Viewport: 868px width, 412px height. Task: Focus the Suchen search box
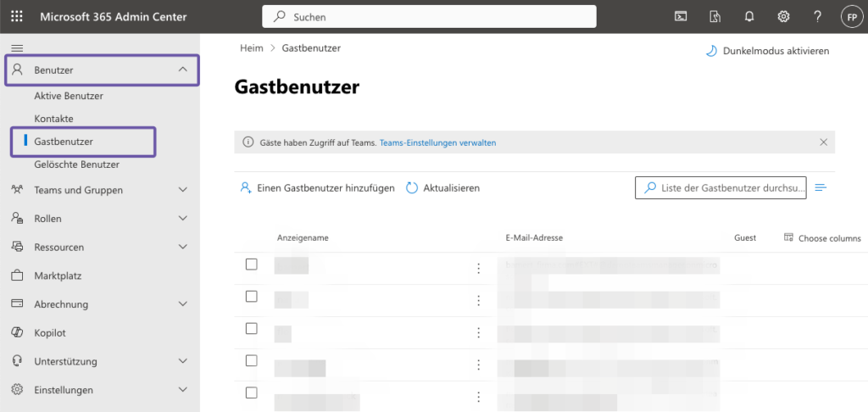pyautogui.click(x=429, y=17)
